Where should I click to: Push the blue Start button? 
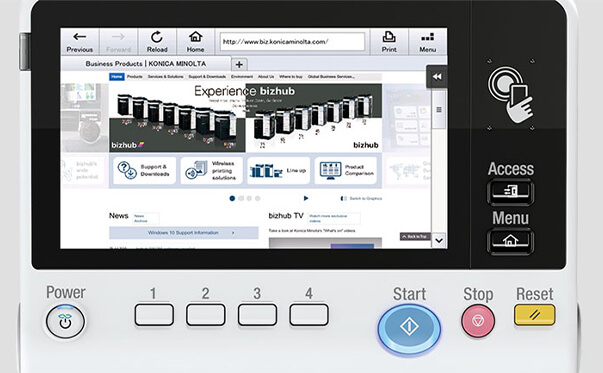tap(409, 327)
